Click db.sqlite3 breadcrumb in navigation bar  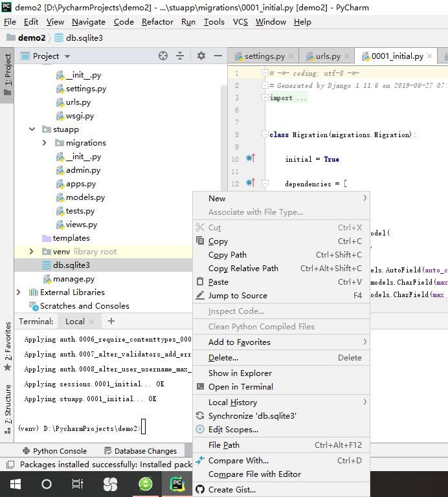pos(78,38)
